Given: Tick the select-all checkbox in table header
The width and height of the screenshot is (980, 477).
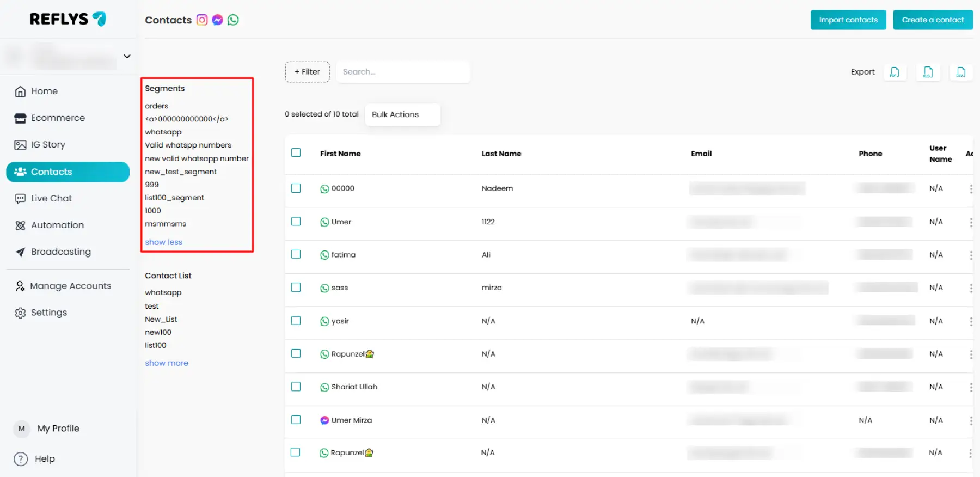Looking at the screenshot, I should pyautogui.click(x=296, y=153).
